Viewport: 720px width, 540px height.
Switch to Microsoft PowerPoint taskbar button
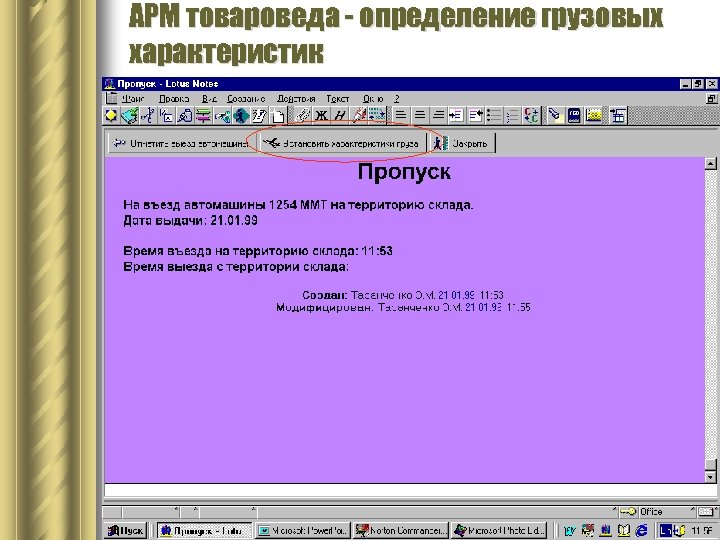point(303,531)
